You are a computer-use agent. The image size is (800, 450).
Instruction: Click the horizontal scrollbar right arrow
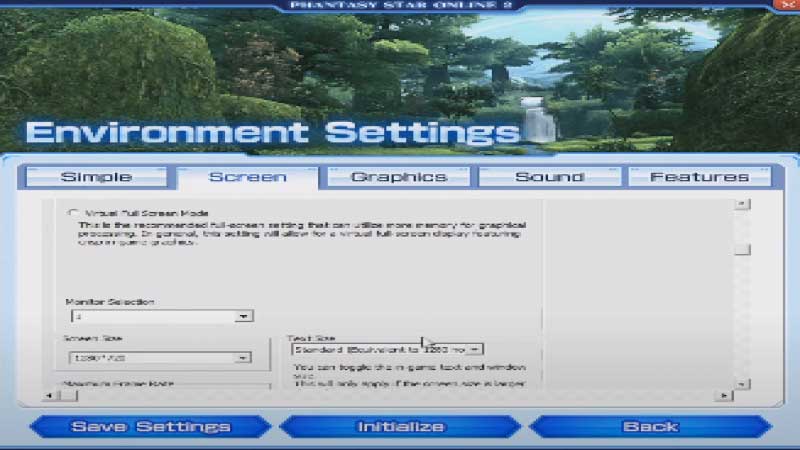pyautogui.click(x=723, y=395)
